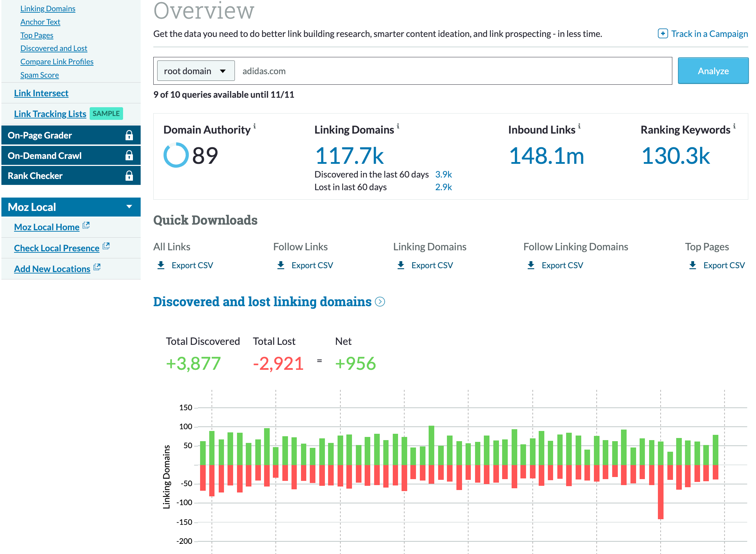This screenshot has height=554, width=756.
Task: Export CSV for Top Pages
Action: click(724, 265)
